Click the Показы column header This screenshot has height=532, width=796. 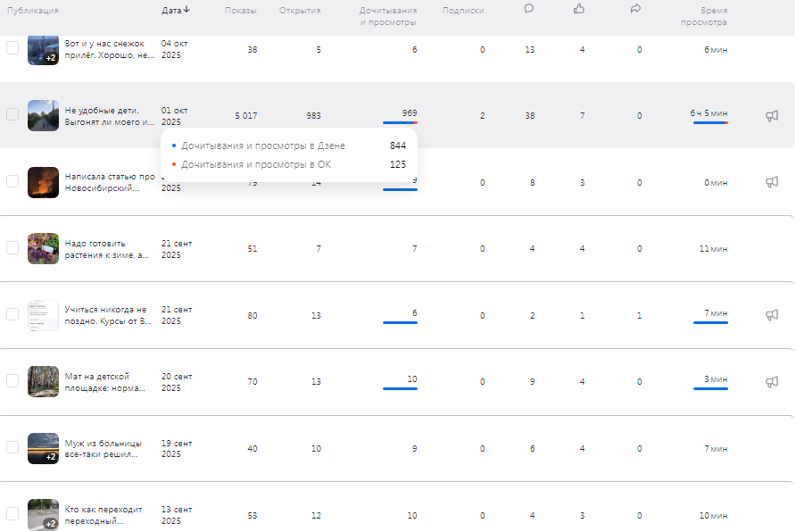click(x=241, y=10)
